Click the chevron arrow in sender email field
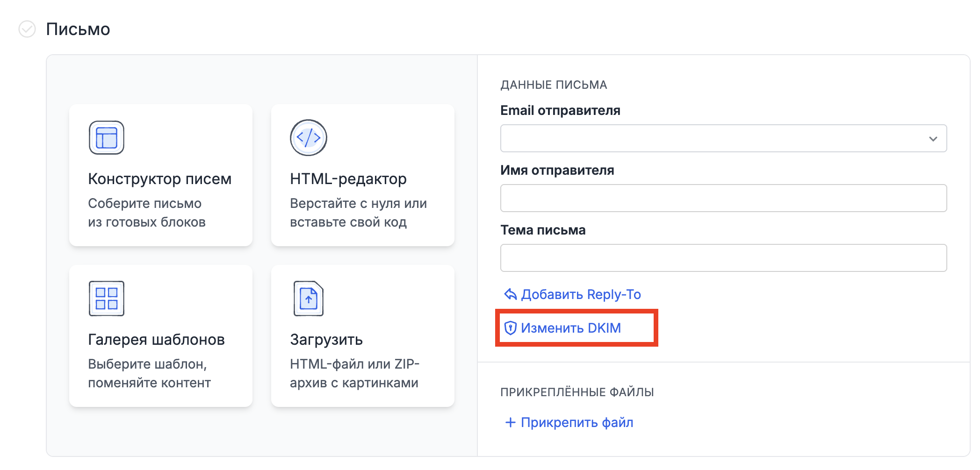980x470 pixels. (933, 139)
